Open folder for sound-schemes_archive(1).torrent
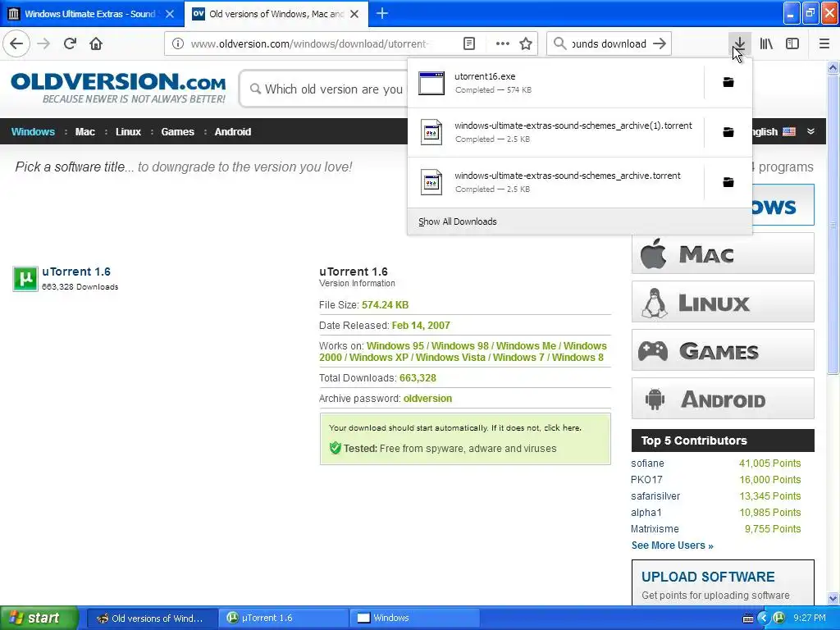The height and width of the screenshot is (630, 840). [x=728, y=132]
